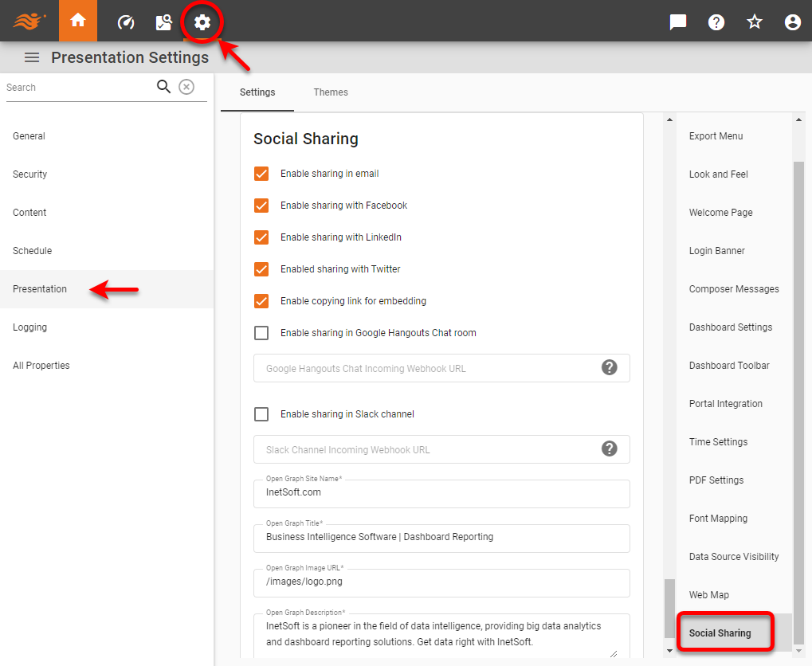Open the user account icon
This screenshot has width=812, height=666.
[x=792, y=22]
